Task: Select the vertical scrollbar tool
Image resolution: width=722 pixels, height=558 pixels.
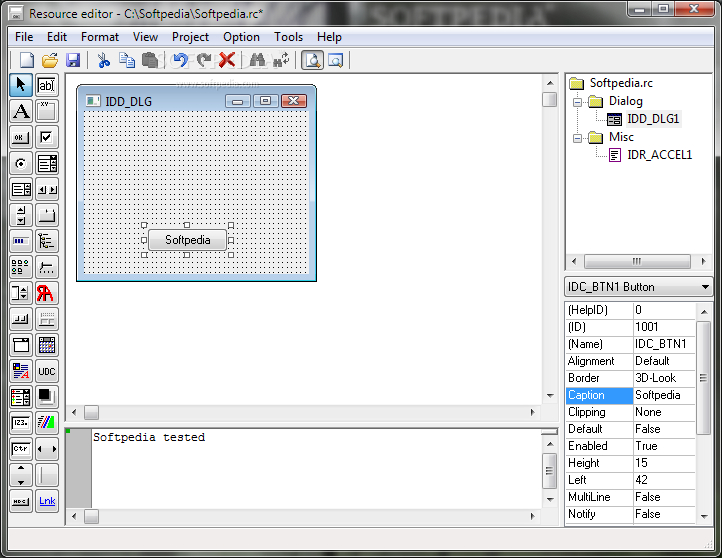Action: (x=21, y=215)
